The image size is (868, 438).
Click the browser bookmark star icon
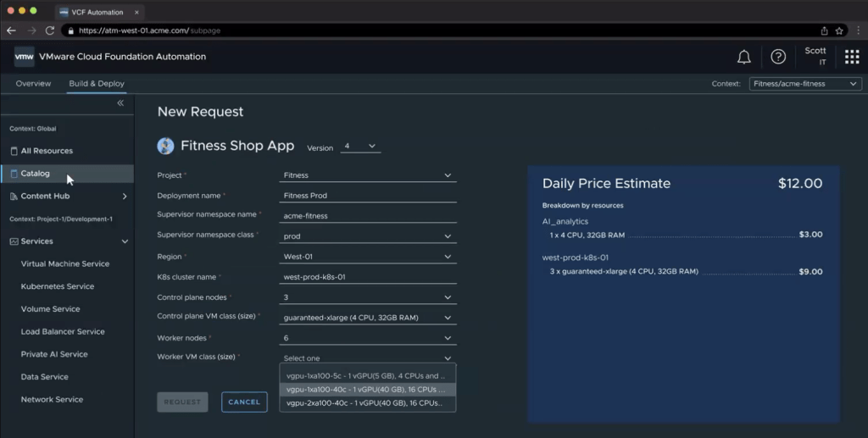pyautogui.click(x=839, y=30)
